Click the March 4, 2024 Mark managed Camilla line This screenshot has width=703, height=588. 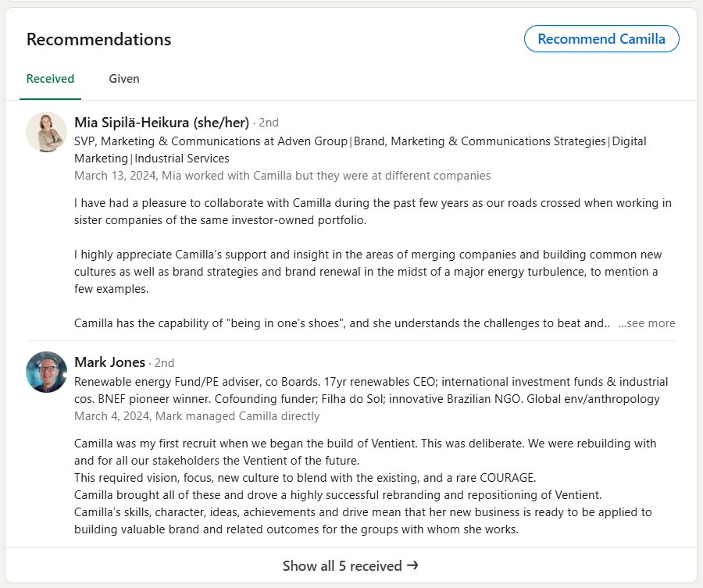(x=197, y=416)
